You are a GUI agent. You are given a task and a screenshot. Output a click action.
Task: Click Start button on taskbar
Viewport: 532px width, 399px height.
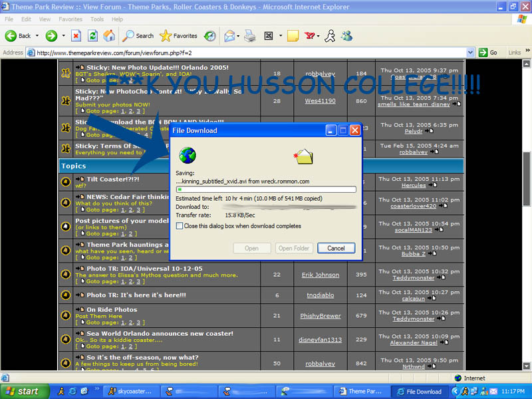click(x=24, y=392)
